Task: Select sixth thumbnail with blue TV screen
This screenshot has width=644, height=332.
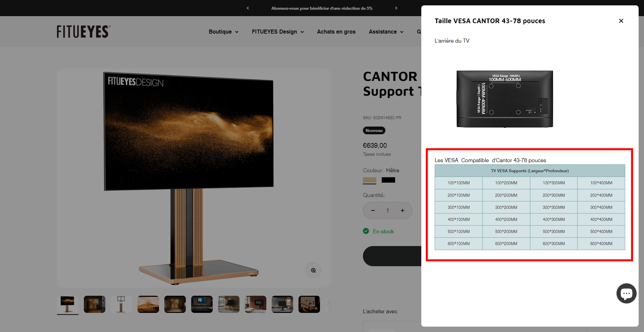Action: tap(202, 304)
